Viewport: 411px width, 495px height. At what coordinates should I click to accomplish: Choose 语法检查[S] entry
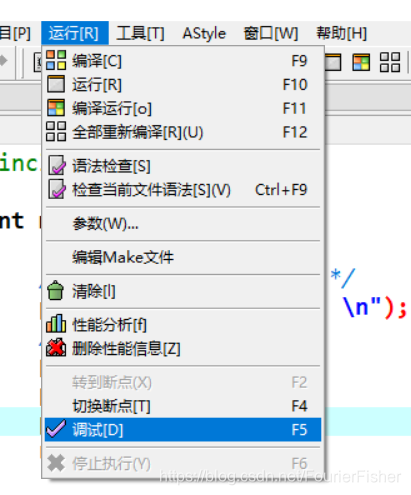coord(183,166)
